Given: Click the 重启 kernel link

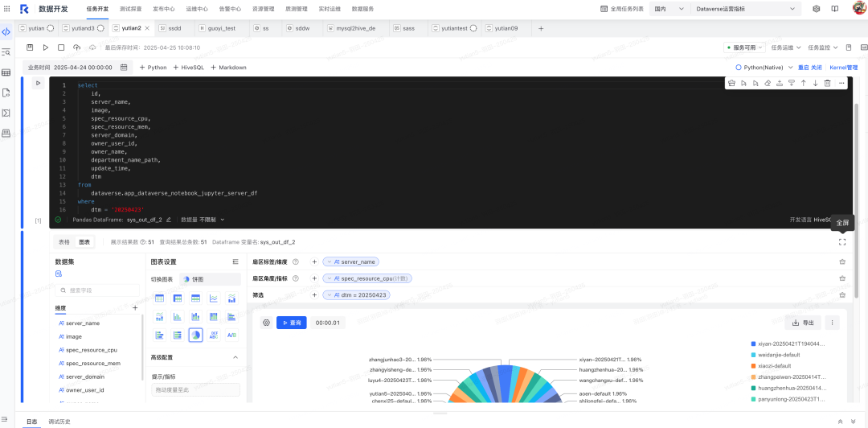Looking at the screenshot, I should click(803, 67).
